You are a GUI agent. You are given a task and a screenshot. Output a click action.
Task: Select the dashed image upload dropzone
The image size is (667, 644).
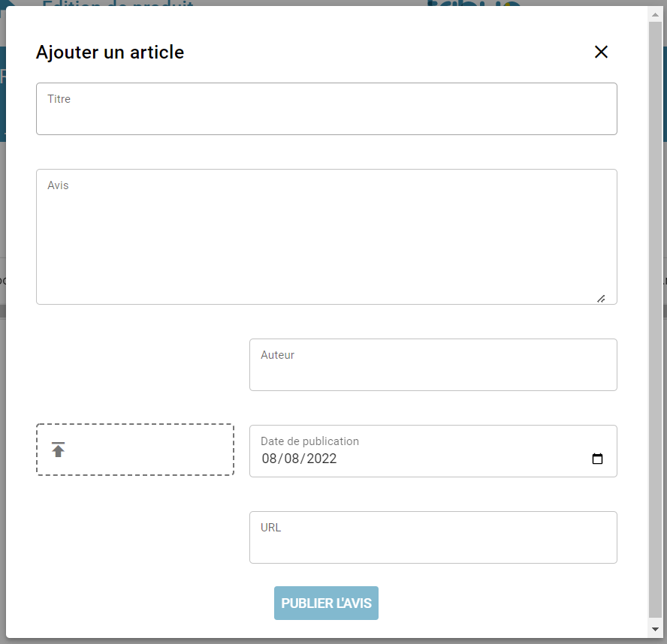pos(135,449)
